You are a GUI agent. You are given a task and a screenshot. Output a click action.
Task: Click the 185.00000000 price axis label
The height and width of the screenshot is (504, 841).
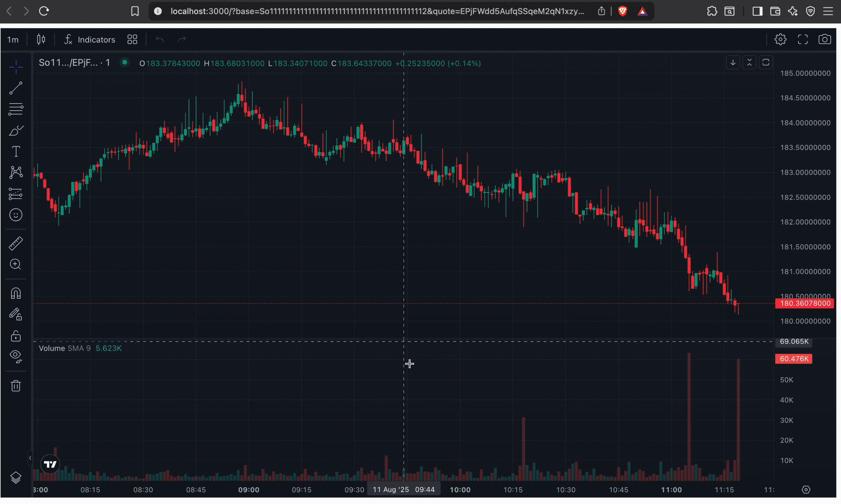click(x=805, y=73)
